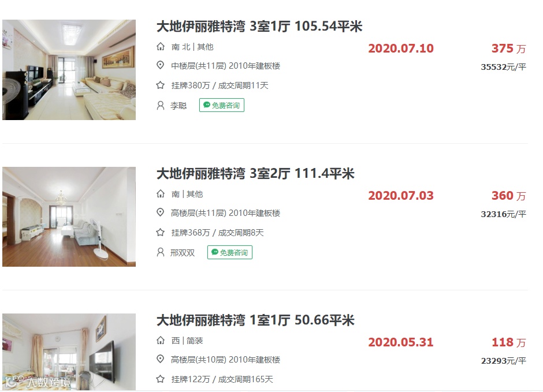543x392 pixels.
Task: Click the house icon beside 西 | 简装
Action: click(161, 341)
